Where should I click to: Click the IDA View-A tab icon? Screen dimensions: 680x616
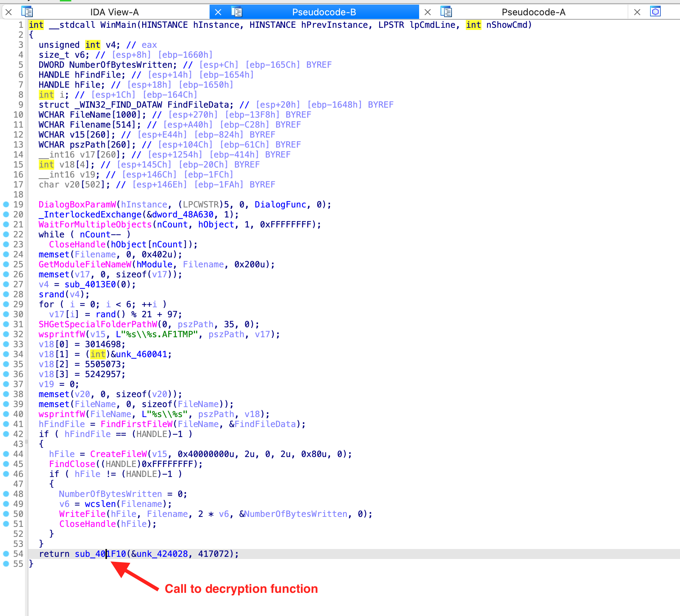tap(27, 12)
